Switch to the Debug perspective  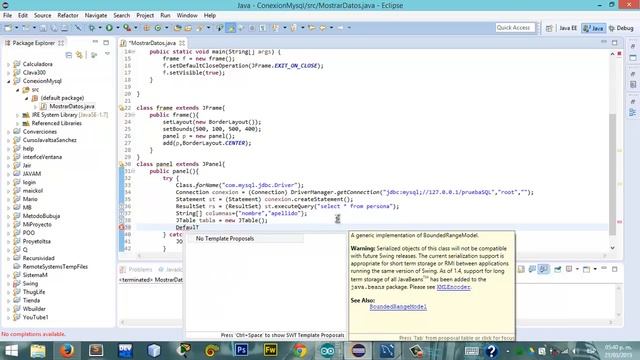(x=621, y=28)
